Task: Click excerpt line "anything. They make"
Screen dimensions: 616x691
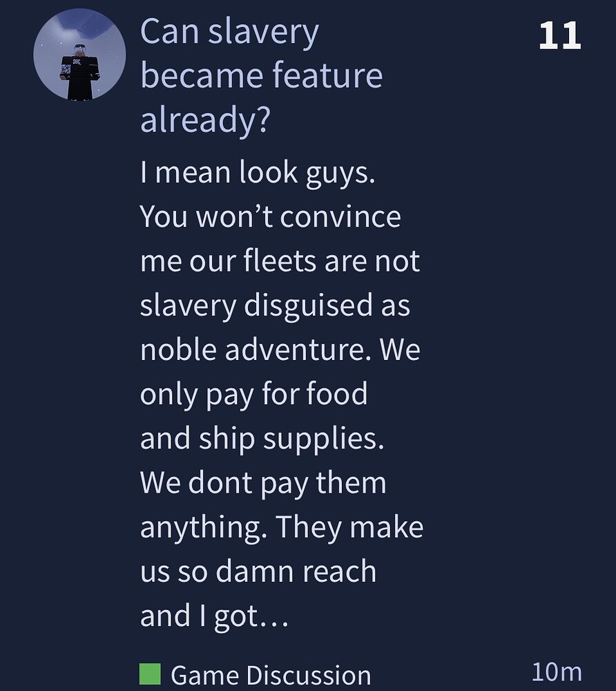Action: (281, 527)
